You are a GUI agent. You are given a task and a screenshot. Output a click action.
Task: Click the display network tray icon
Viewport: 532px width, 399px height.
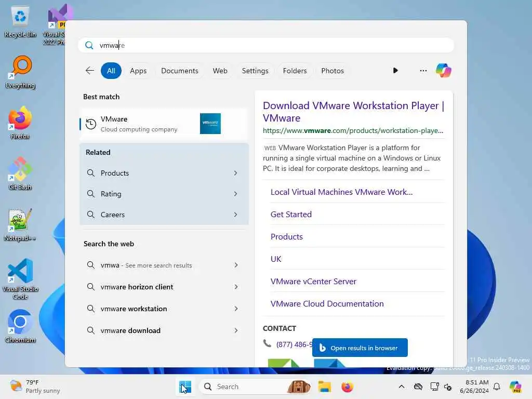tap(434, 387)
